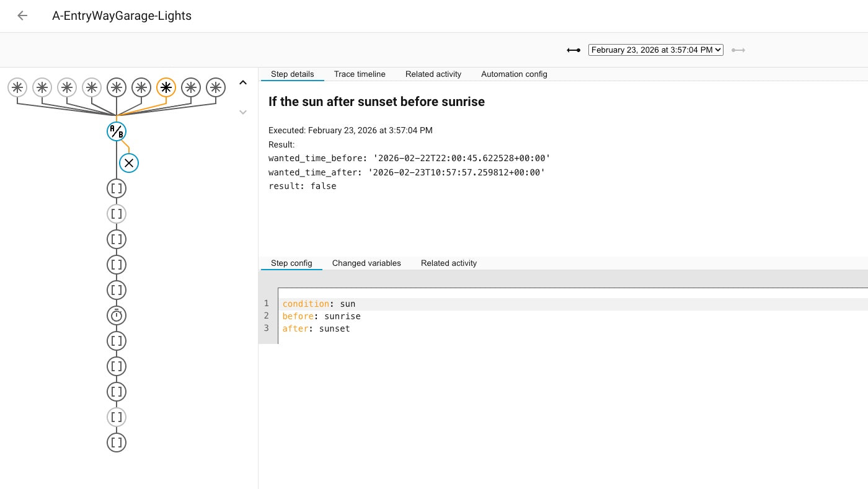This screenshot has width=868, height=489.
Task: Click the bottom-most action bracket node
Action: pyautogui.click(x=117, y=443)
